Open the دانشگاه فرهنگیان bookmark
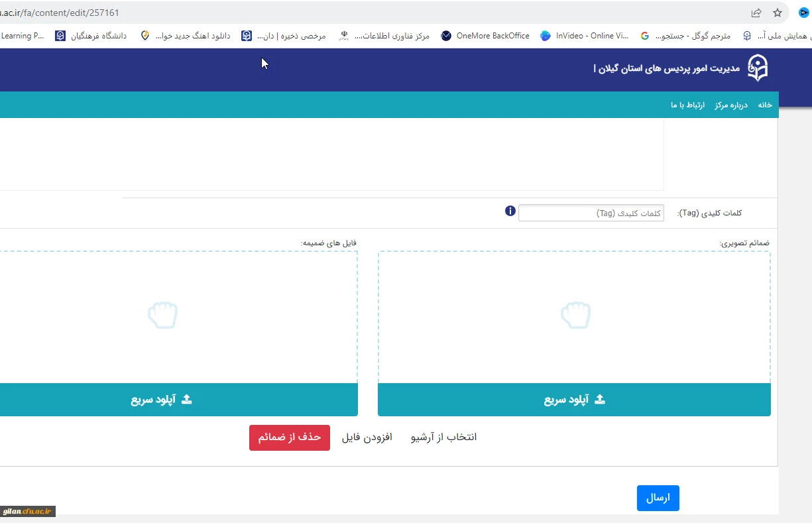The width and height of the screenshot is (812, 523). (91, 36)
